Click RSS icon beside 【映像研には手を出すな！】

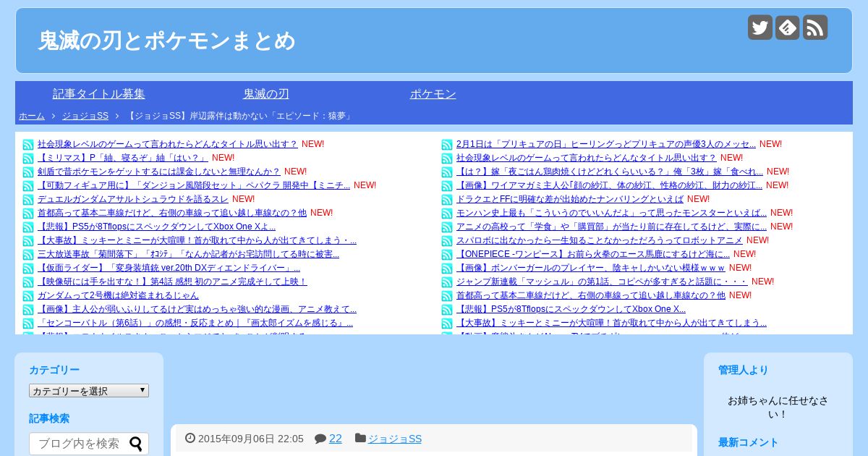(x=28, y=282)
